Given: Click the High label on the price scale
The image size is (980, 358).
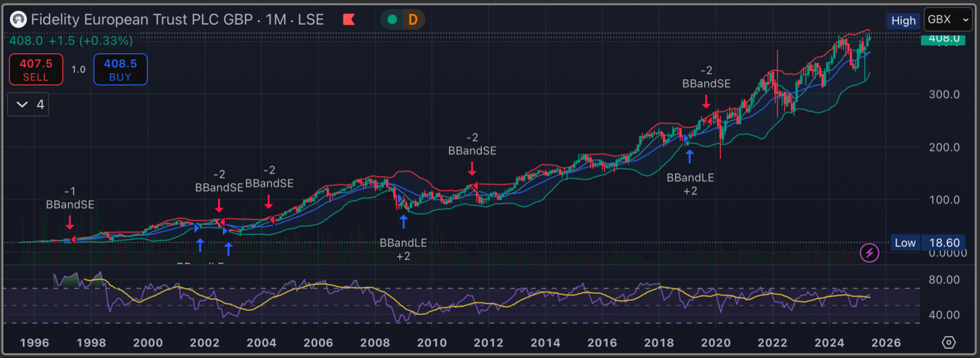Looking at the screenshot, I should [x=903, y=21].
